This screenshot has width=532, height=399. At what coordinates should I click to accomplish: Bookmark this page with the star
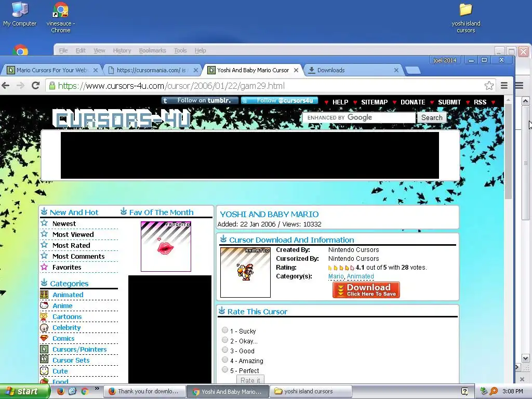[x=489, y=86]
